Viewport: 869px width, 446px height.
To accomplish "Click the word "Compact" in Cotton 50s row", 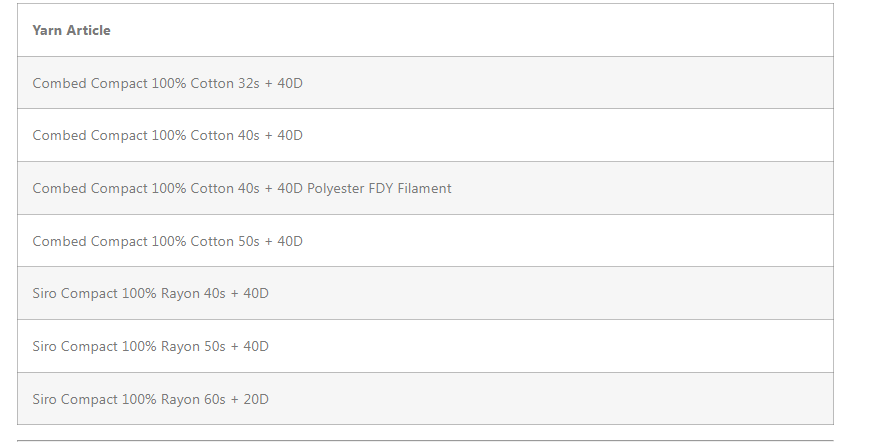I will click(x=119, y=242).
